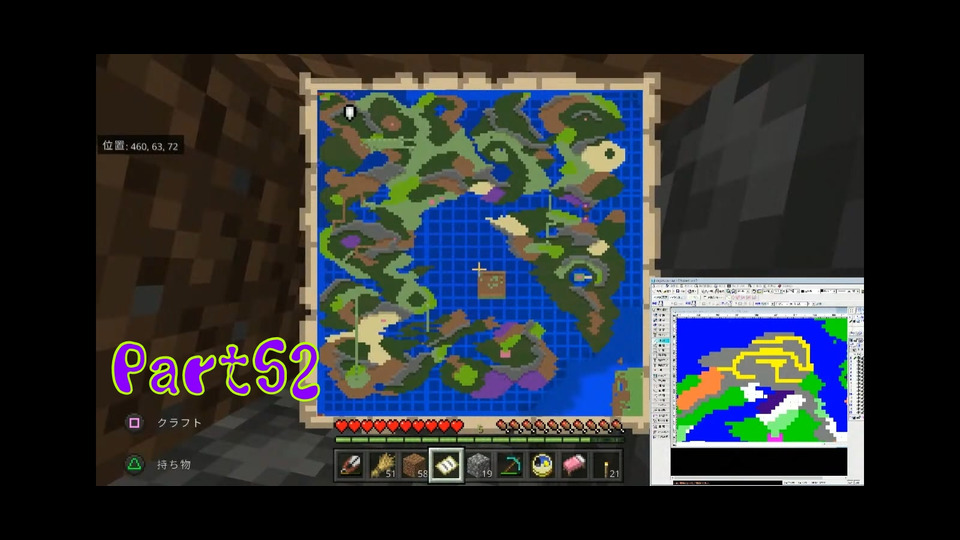Click the highlighted tool in paint toolbox
Viewport: 960px width, 540px height.
(661, 340)
